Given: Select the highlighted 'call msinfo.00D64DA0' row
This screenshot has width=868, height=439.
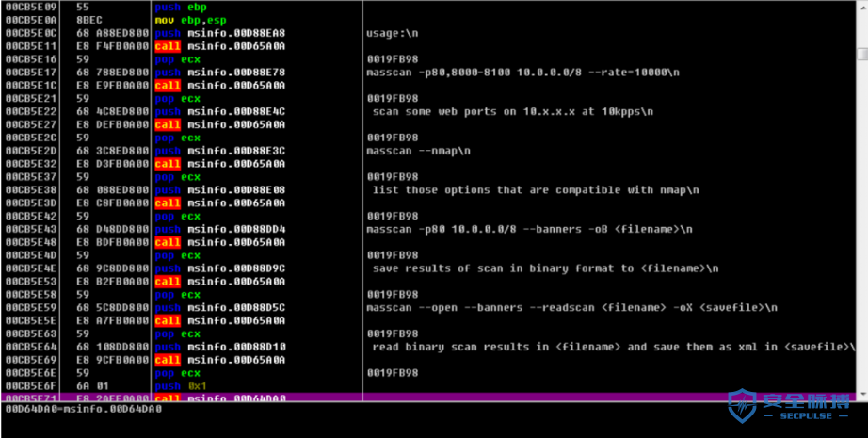Looking at the screenshot, I should pyautogui.click(x=429, y=398).
